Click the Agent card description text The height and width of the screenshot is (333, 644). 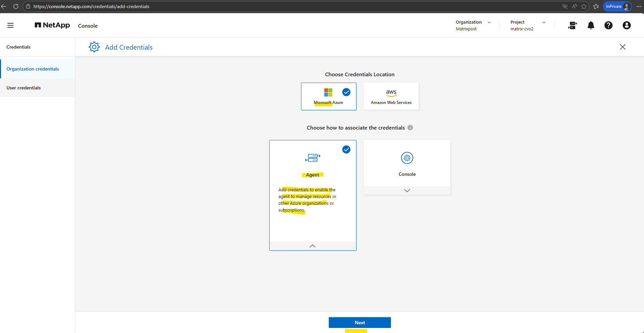pyautogui.click(x=307, y=200)
